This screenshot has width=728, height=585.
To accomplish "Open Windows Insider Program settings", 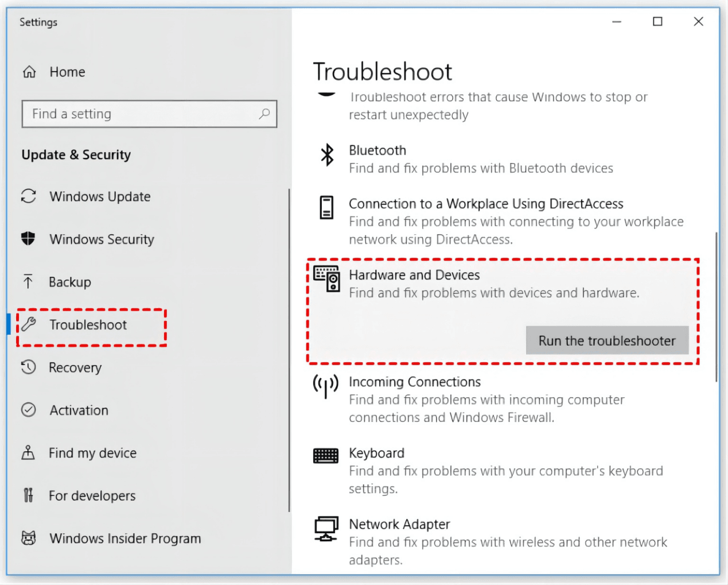I will 125,538.
